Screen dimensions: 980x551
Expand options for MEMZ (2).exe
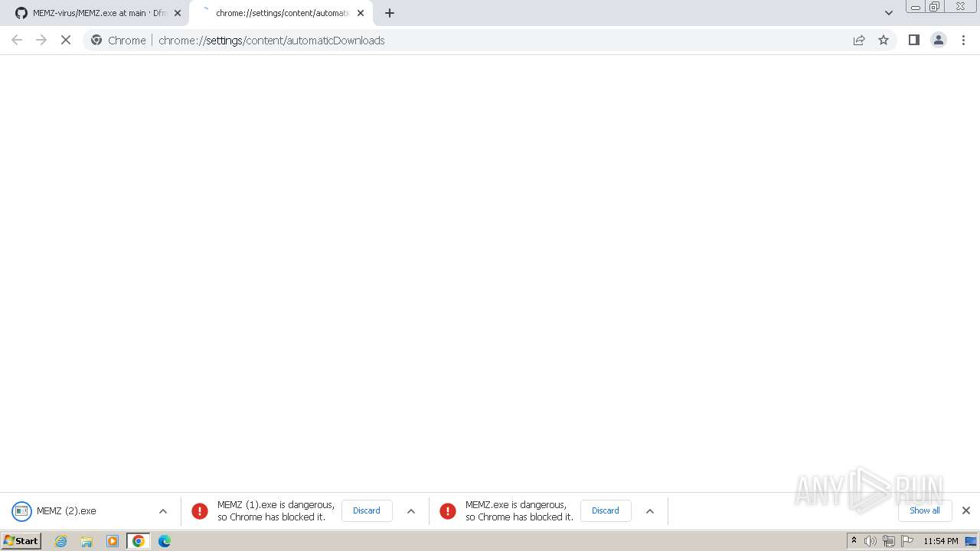click(x=163, y=511)
